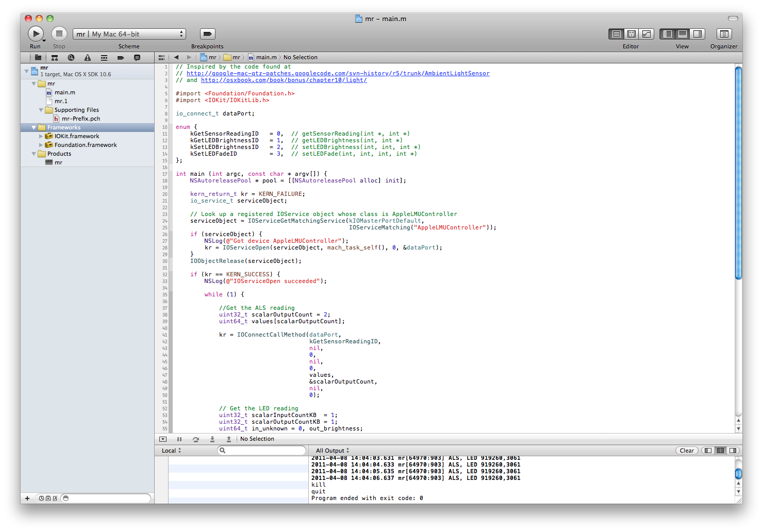Open the Breakpoints toolbar button

(x=207, y=34)
